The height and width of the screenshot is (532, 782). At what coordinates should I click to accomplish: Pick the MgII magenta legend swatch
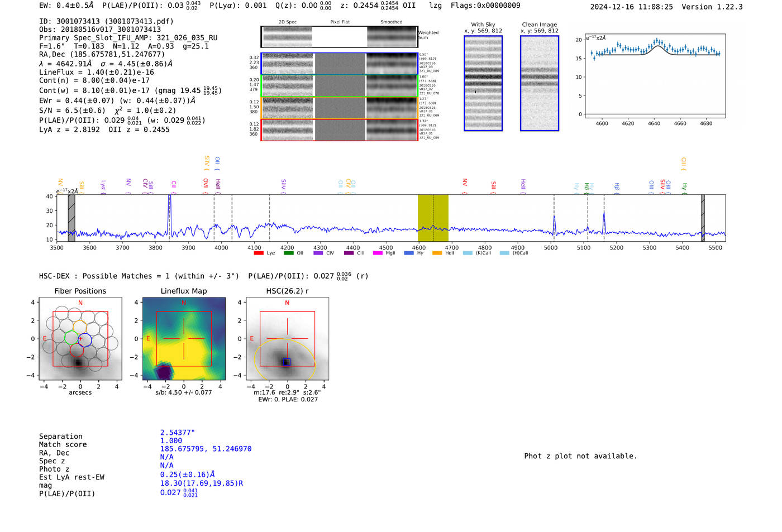coord(378,253)
